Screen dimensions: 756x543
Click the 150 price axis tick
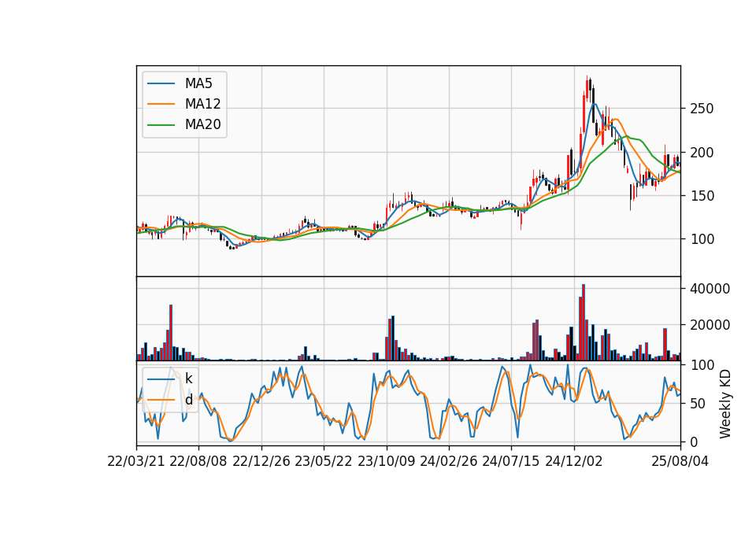(702, 196)
